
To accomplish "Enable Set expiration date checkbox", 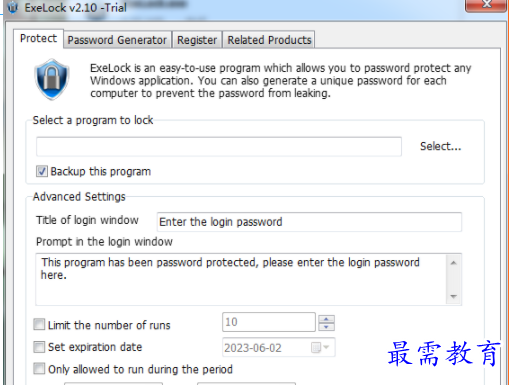I will (39, 347).
